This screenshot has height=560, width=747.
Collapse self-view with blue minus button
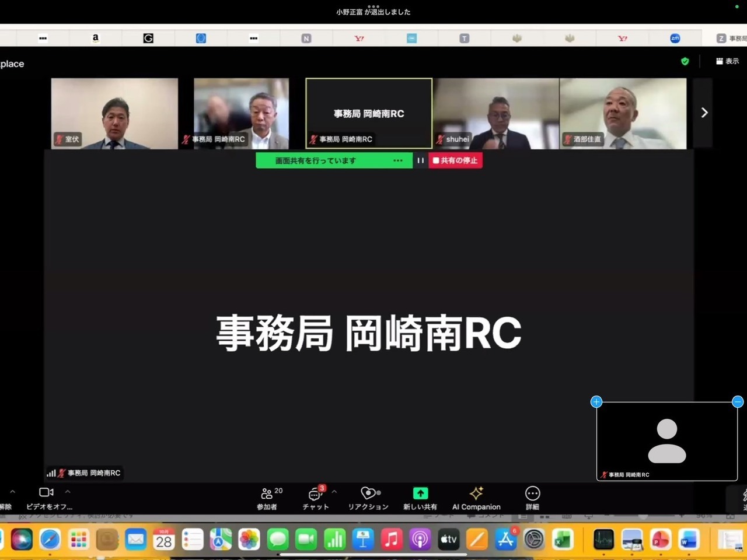pos(738,401)
